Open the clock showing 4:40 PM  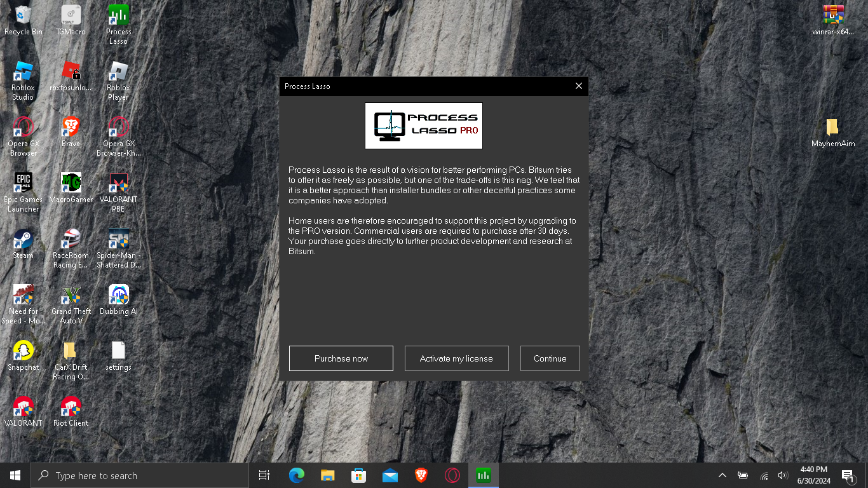(x=814, y=475)
